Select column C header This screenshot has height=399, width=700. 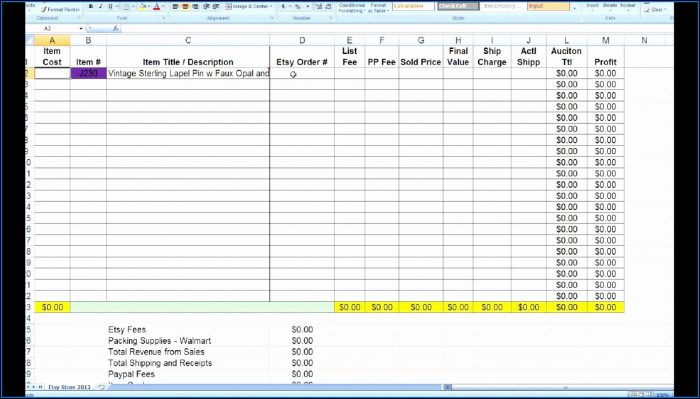point(188,40)
